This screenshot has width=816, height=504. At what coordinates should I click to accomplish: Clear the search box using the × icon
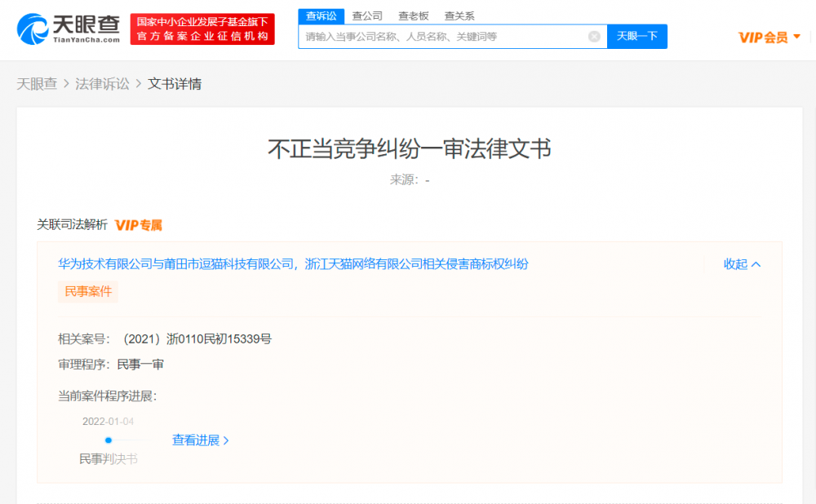tap(595, 36)
